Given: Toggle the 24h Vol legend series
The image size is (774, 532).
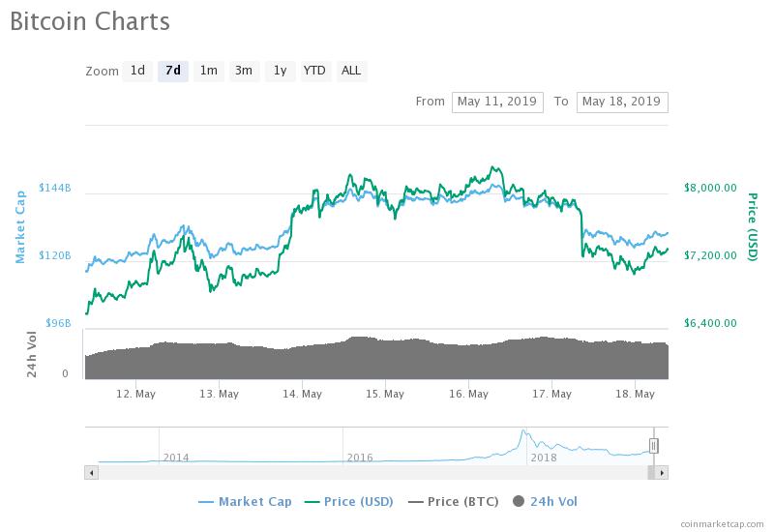Looking at the screenshot, I should (x=545, y=502).
